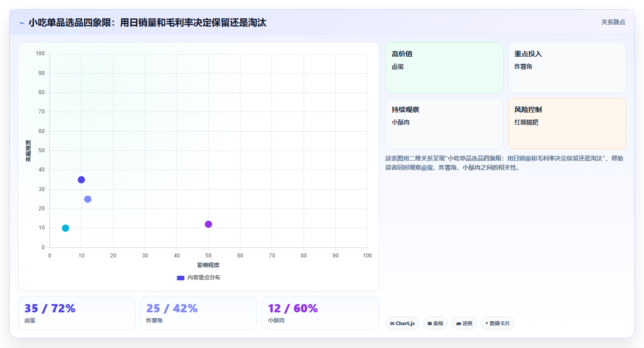
Task: Click the 数据卡片 tag chip
Action: coord(498,323)
